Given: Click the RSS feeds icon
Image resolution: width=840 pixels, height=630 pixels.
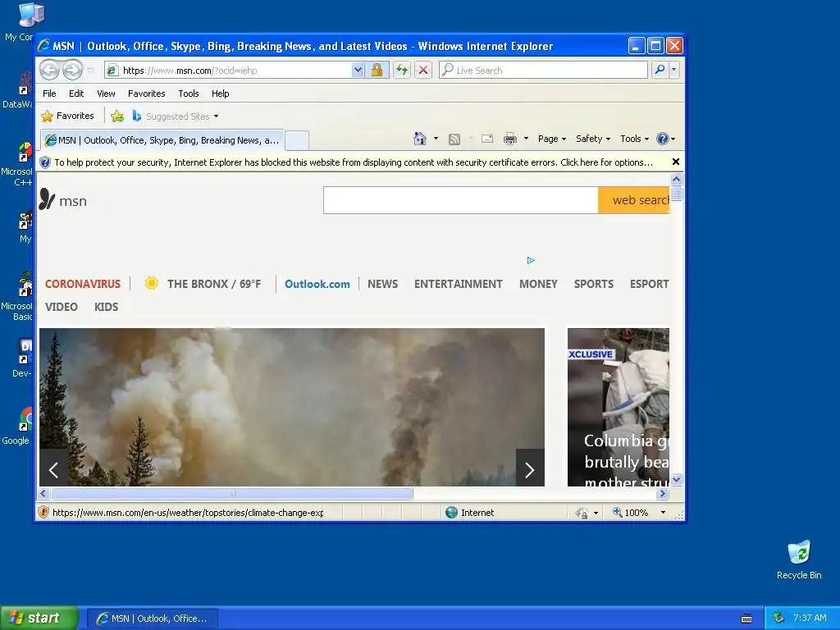Looking at the screenshot, I should point(454,139).
